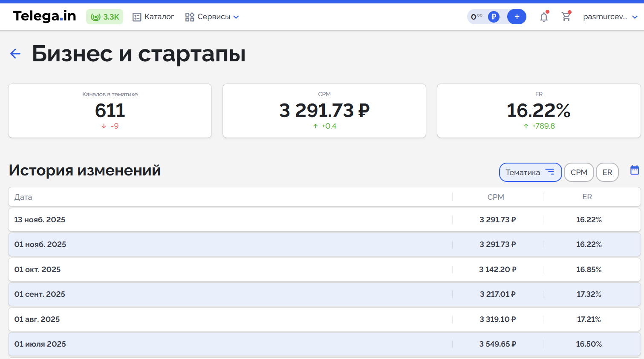
Task: Toggle the CPM filter chip
Action: [578, 172]
